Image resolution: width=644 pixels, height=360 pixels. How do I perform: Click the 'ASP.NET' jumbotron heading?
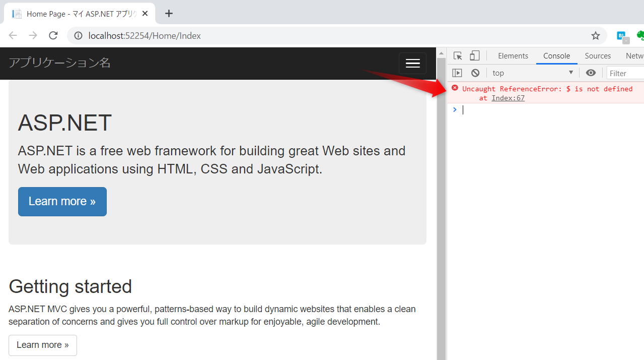65,123
